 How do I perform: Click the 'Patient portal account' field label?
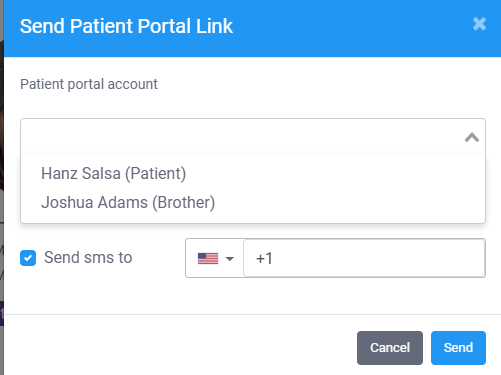pyautogui.click(x=89, y=84)
